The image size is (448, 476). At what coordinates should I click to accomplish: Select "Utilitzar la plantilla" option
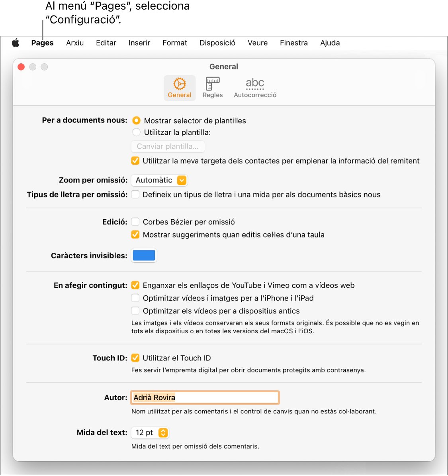point(136,132)
